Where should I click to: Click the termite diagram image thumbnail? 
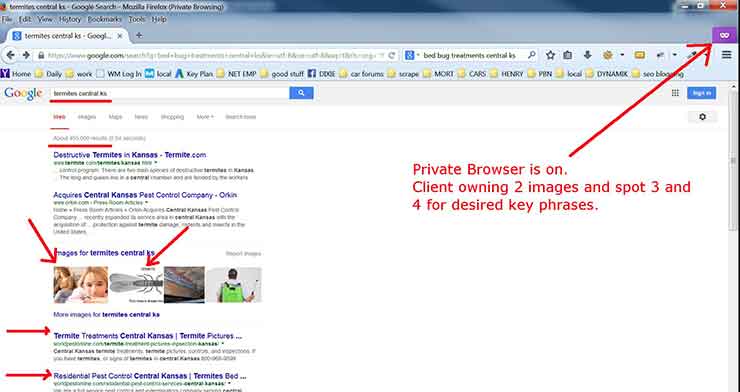(x=136, y=284)
